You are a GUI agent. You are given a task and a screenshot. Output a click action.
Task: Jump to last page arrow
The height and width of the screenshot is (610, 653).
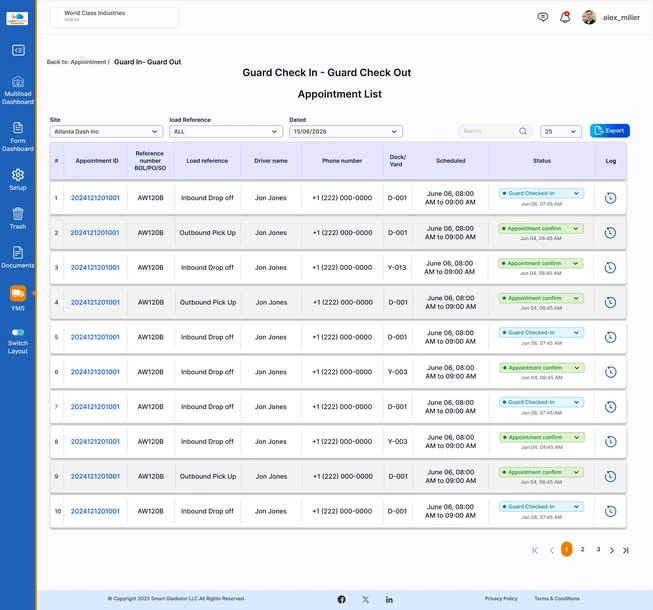tap(626, 550)
